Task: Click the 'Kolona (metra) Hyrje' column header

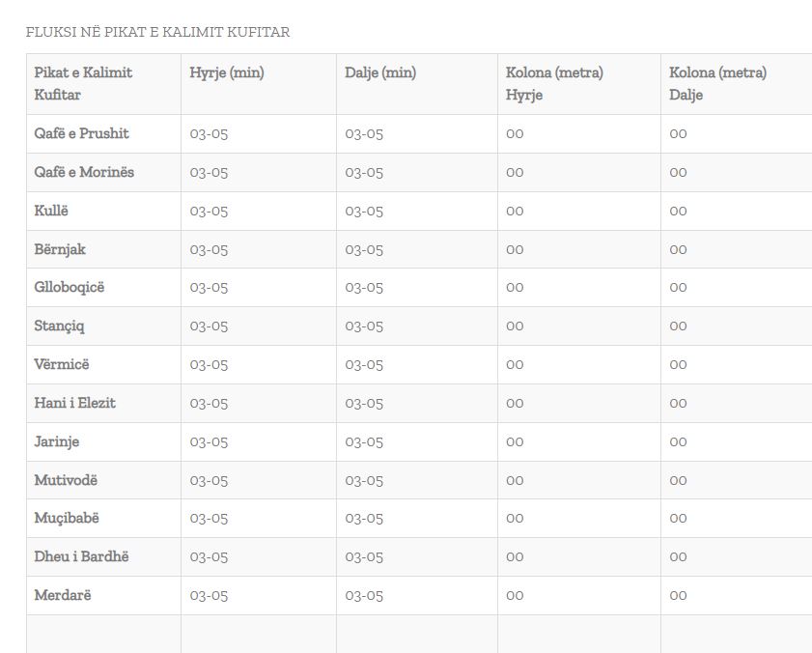Action: (x=554, y=83)
